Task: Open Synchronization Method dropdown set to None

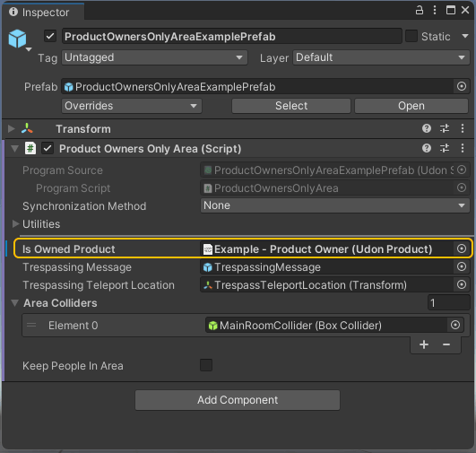Action: pos(335,205)
